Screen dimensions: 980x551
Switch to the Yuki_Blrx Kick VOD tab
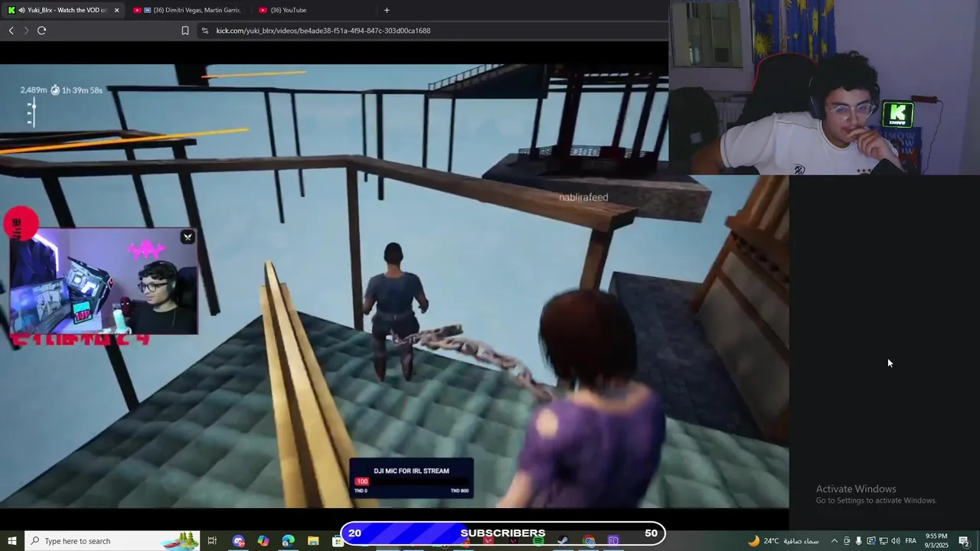tap(61, 10)
